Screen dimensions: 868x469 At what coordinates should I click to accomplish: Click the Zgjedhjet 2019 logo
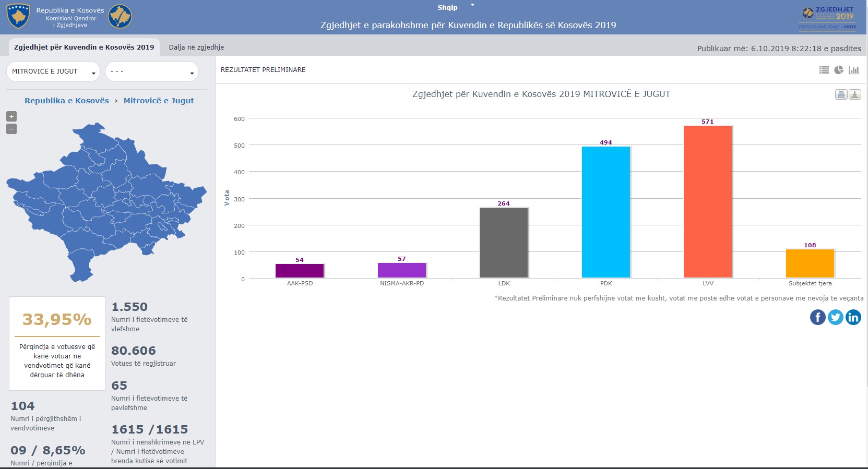click(828, 18)
